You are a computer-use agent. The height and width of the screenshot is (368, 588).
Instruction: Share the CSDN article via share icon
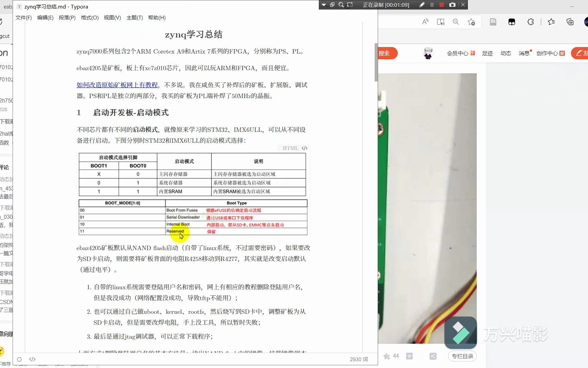432,356
